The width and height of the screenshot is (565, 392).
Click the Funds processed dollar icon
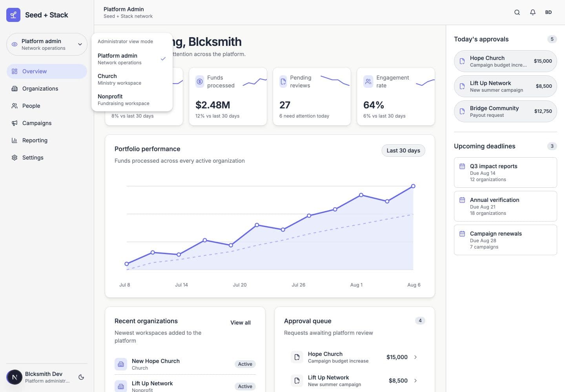point(200,82)
